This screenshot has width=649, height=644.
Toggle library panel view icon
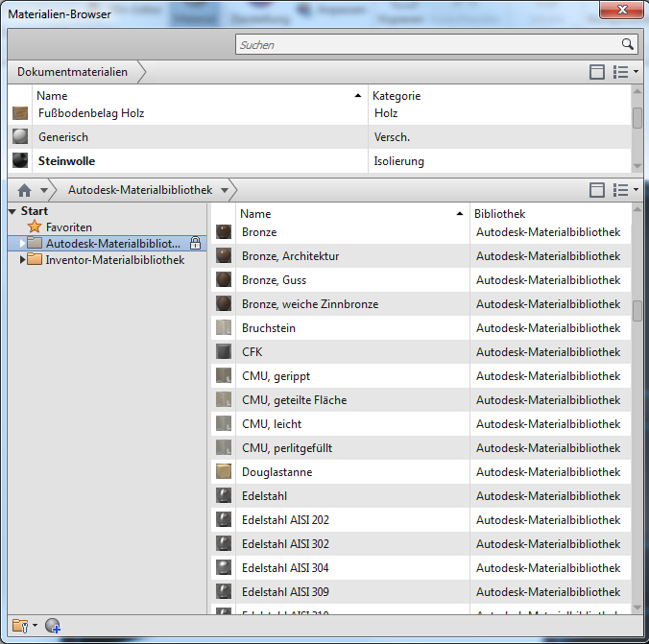[596, 190]
